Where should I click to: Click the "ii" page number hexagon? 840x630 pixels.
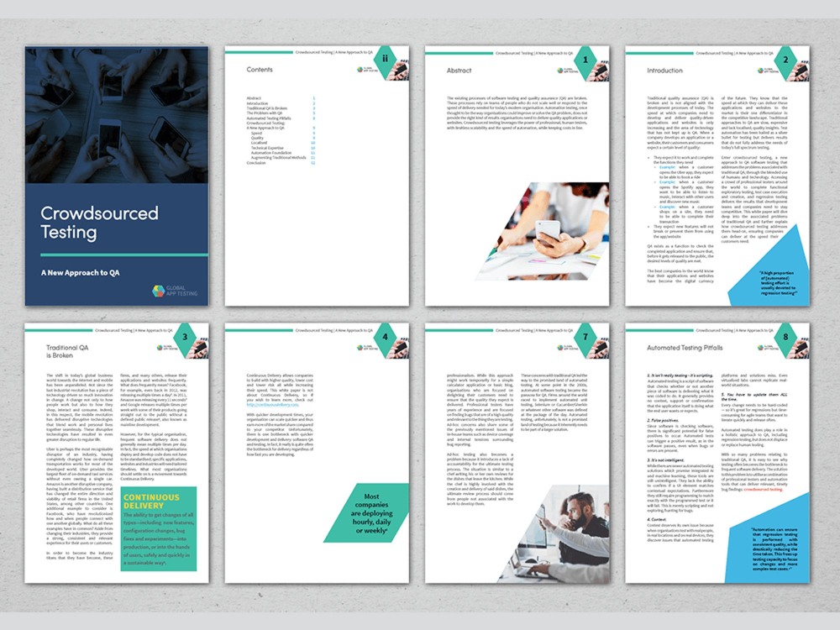pos(385,59)
